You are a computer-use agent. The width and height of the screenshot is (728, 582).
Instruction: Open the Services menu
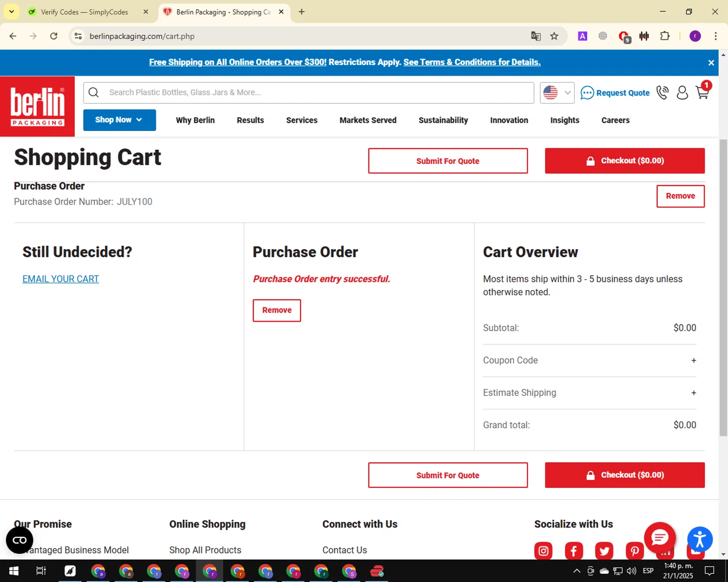302,120
